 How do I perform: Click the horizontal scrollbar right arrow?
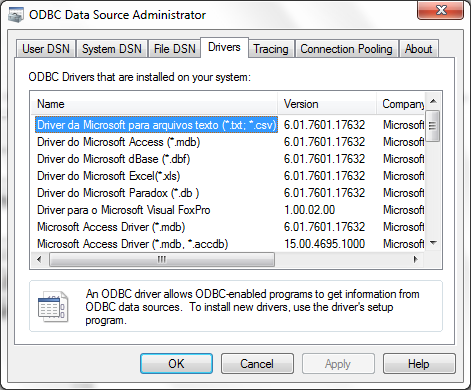coord(416,259)
